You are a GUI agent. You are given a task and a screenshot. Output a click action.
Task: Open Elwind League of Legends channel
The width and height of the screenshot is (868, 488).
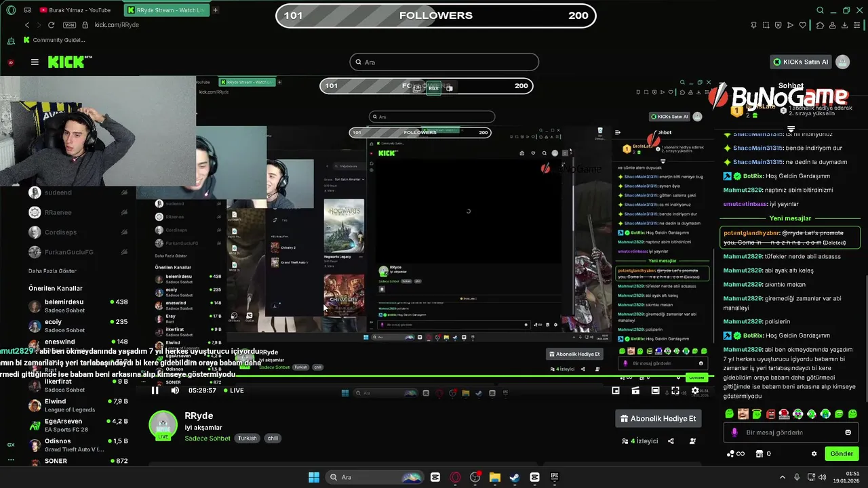coord(78,405)
